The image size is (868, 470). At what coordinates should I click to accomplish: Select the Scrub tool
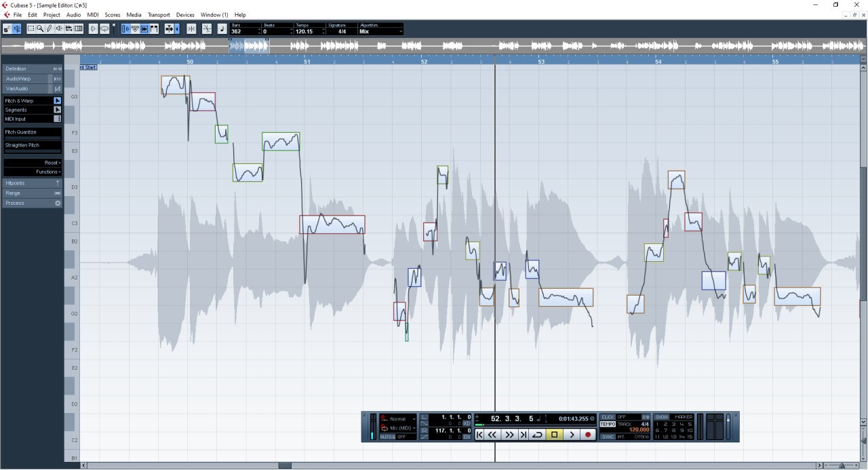[x=68, y=29]
